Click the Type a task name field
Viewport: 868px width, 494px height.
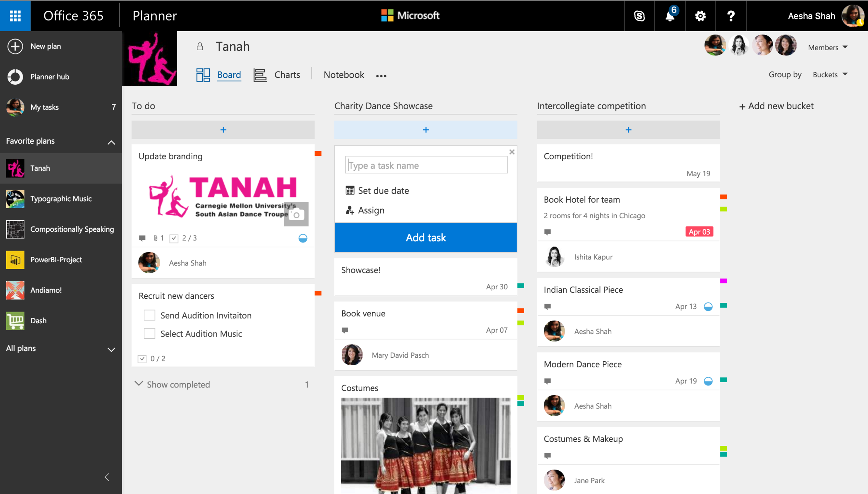coord(426,165)
